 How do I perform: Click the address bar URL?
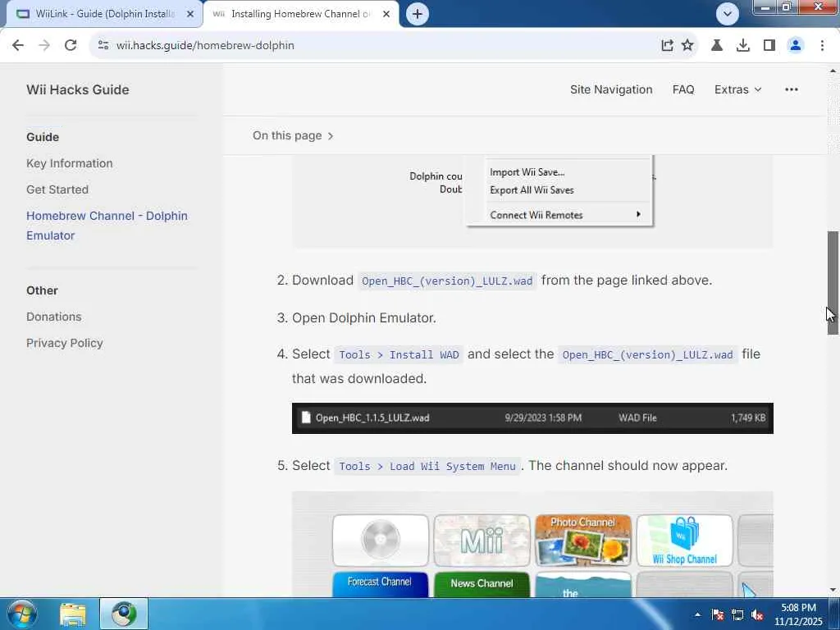205,46
